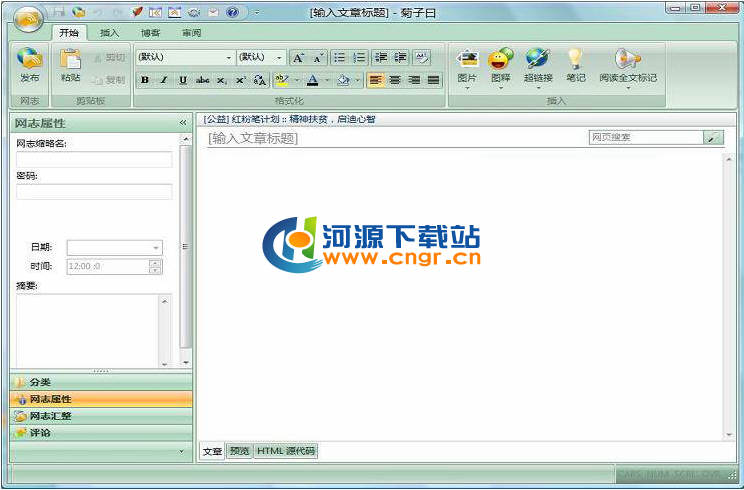This screenshot has height=490, width=744.
Task: Select justify alignment
Action: 433,80
